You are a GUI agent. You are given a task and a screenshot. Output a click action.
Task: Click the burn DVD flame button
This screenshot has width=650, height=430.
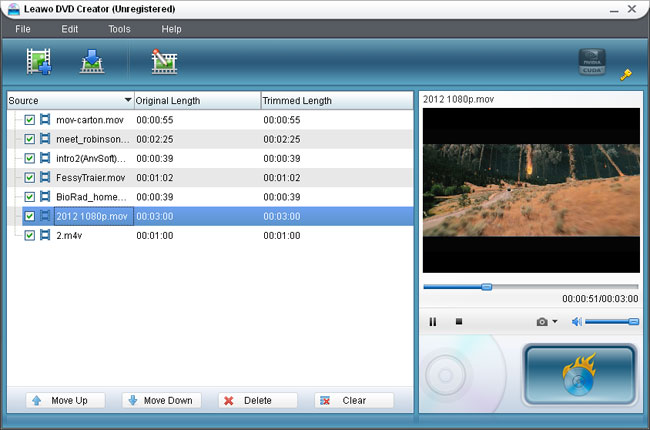coord(580,375)
